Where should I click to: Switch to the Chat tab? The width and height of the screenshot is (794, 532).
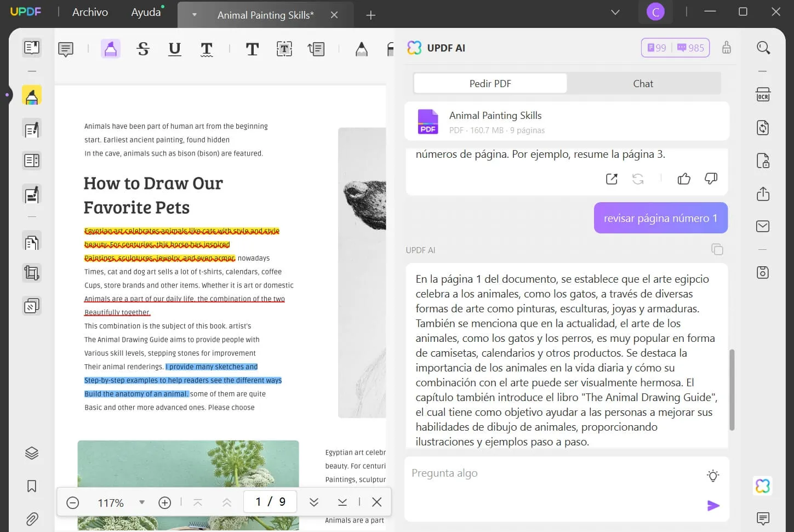click(x=643, y=83)
